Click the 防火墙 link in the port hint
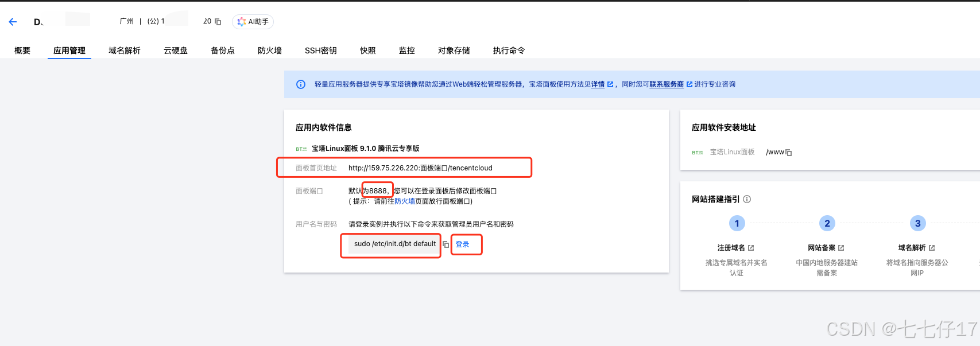The image size is (980, 346). (405, 201)
